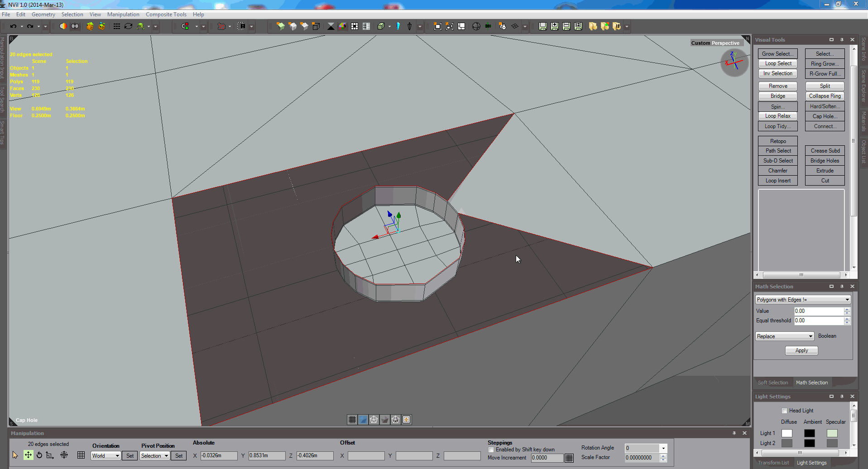Click the Absolute X coordinate field
Screen dimensions: 868x469
point(219,455)
